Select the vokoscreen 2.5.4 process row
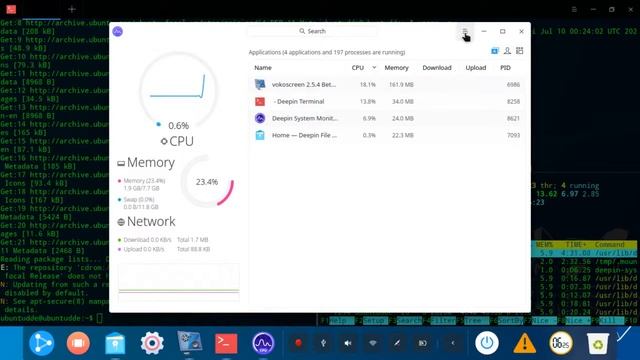 (387, 84)
